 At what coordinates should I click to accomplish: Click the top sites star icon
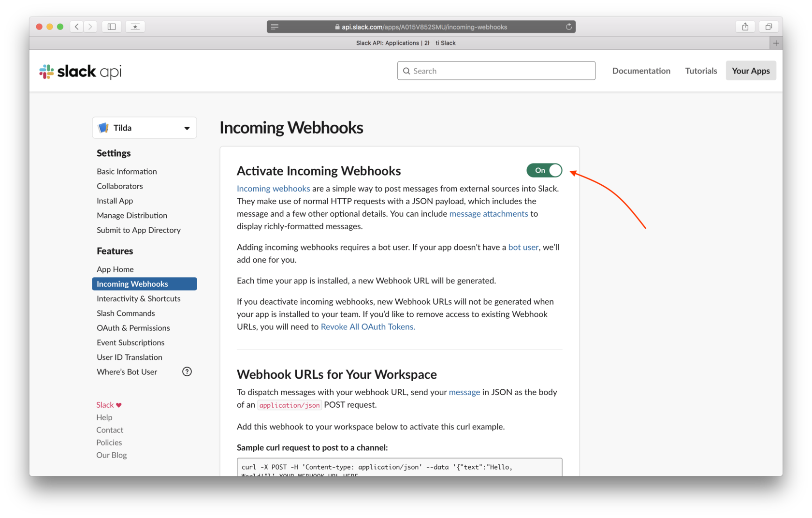tap(135, 27)
